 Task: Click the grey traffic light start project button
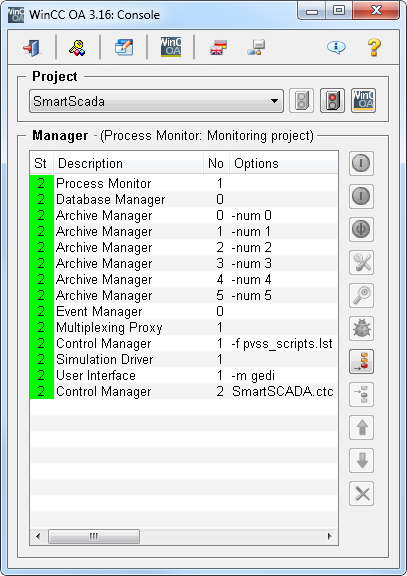[302, 101]
